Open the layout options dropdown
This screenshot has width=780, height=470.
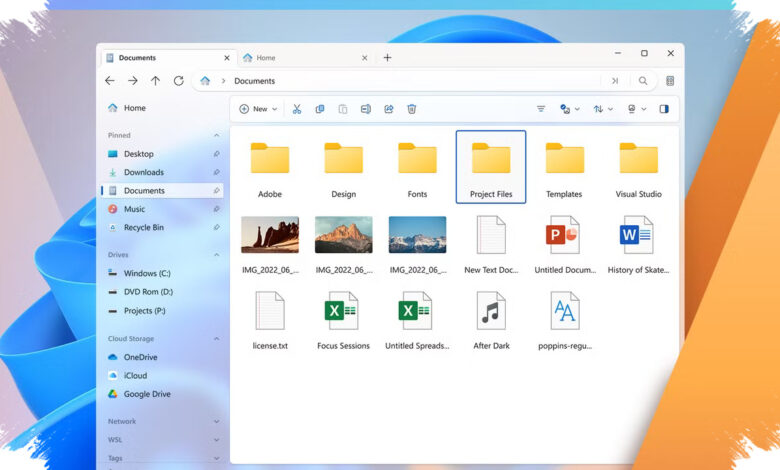(x=570, y=109)
